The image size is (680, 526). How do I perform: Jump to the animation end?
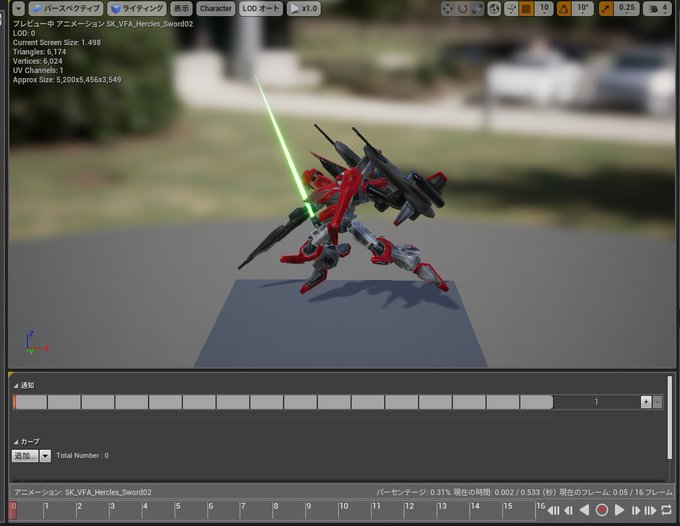point(651,510)
